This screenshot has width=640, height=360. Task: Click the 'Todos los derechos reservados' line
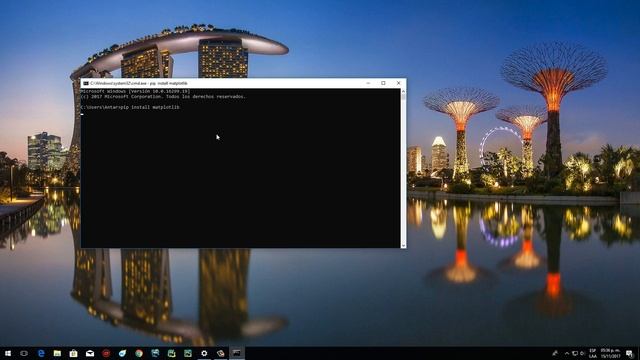[x=163, y=97]
